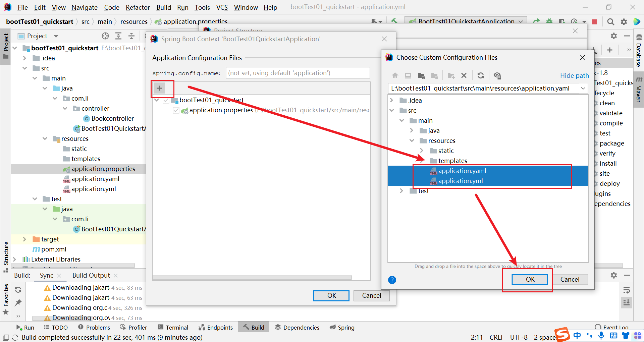Click the soft-wrap icon in Build panel
The image size is (644, 342).
click(627, 290)
